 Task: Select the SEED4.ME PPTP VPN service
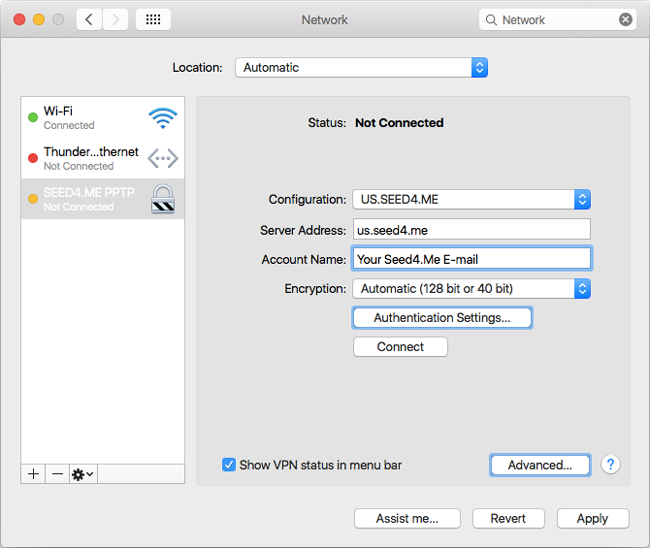coord(102,199)
